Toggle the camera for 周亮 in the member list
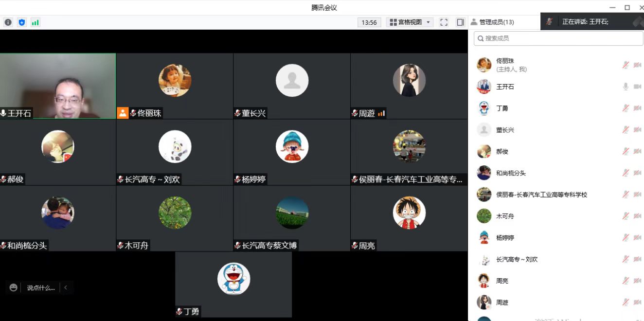Image resolution: width=644 pixels, height=321 pixels. (638, 281)
